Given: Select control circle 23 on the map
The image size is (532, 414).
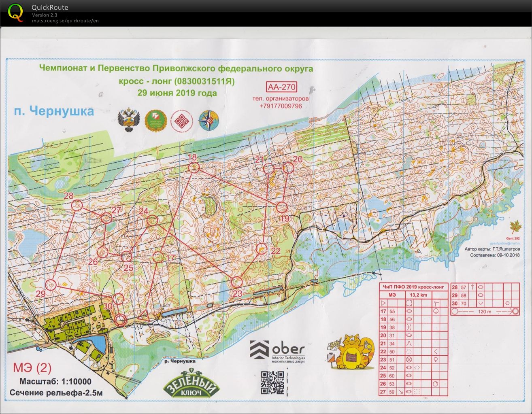Looking at the screenshot, I should click(236, 282).
